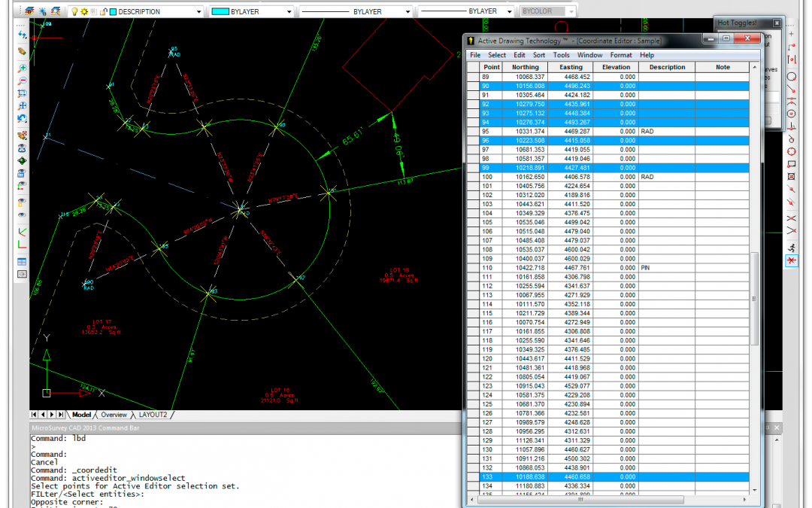This screenshot has height=508, width=812.
Task: Click the Zoom In magnifier tool
Action: tap(23, 68)
